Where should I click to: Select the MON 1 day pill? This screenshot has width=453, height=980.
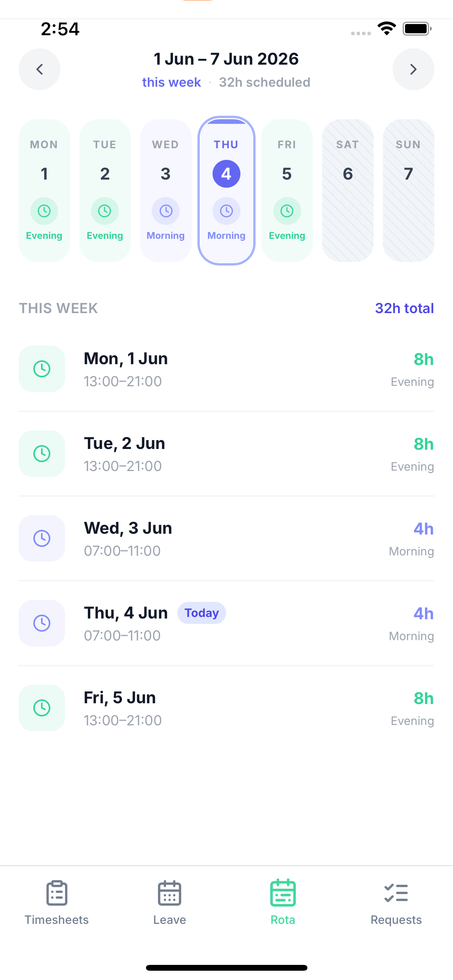pos(44,190)
